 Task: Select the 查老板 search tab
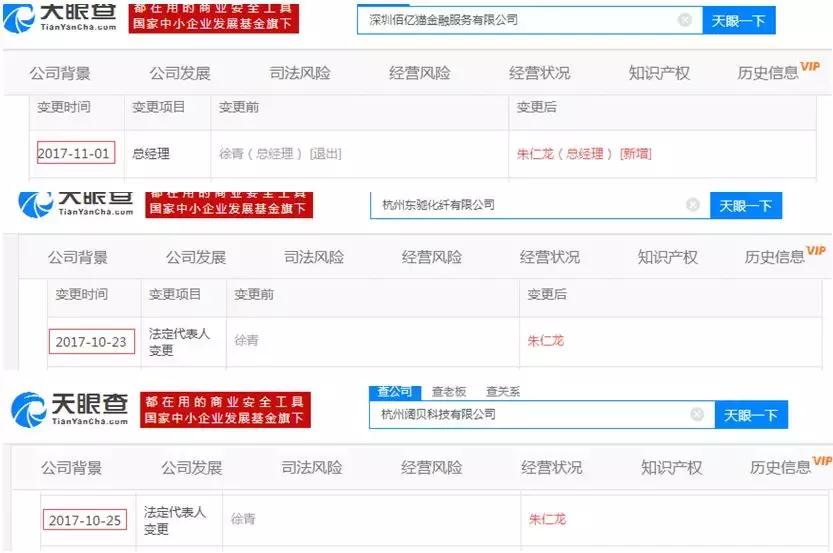click(x=449, y=392)
